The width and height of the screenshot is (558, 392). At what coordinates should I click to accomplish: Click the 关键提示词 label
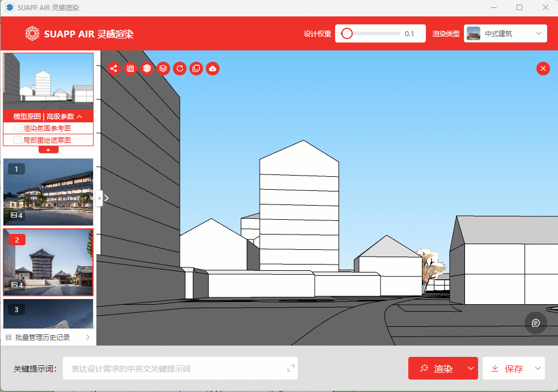point(35,369)
